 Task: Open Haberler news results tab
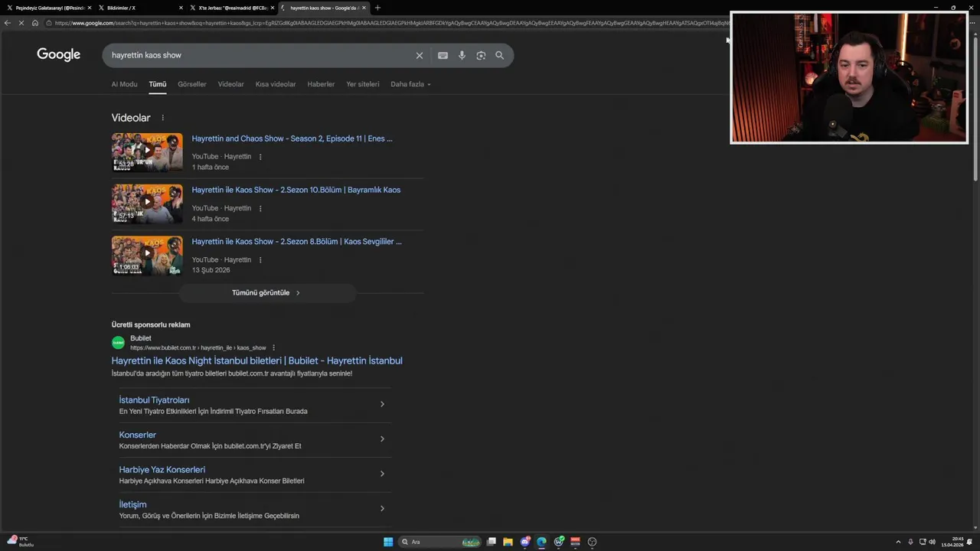tap(321, 84)
